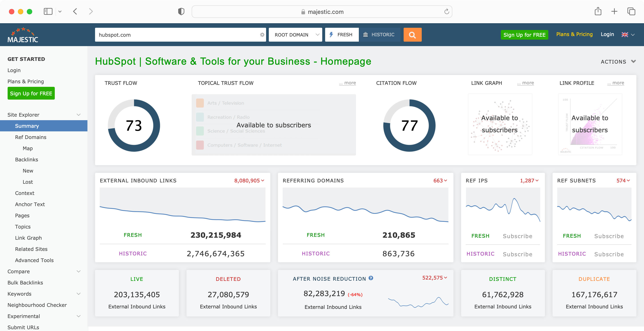Image resolution: width=644 pixels, height=331 pixels.
Task: Click the orange search button
Action: coord(412,35)
